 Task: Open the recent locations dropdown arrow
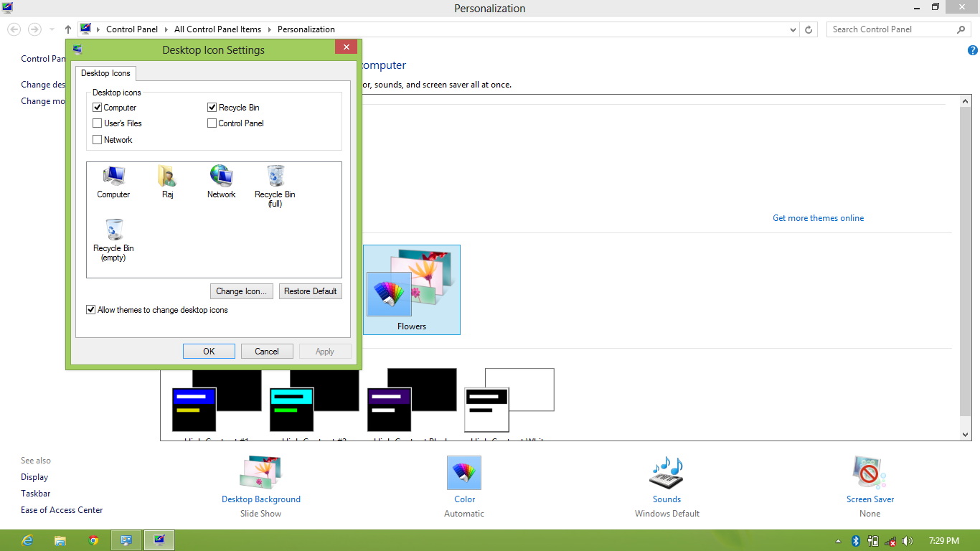coord(52,29)
